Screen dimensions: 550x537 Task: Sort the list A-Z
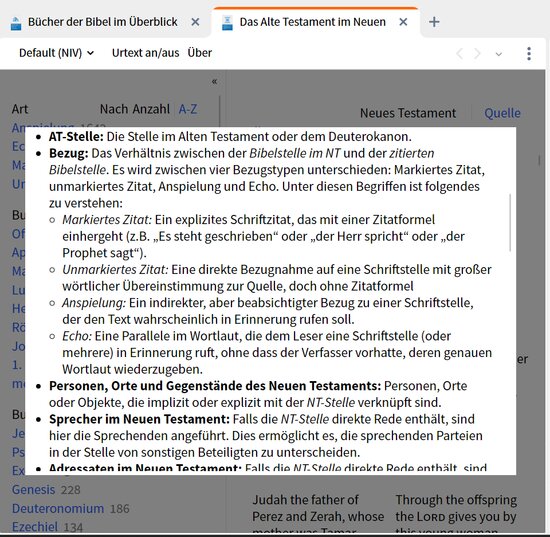click(188, 109)
